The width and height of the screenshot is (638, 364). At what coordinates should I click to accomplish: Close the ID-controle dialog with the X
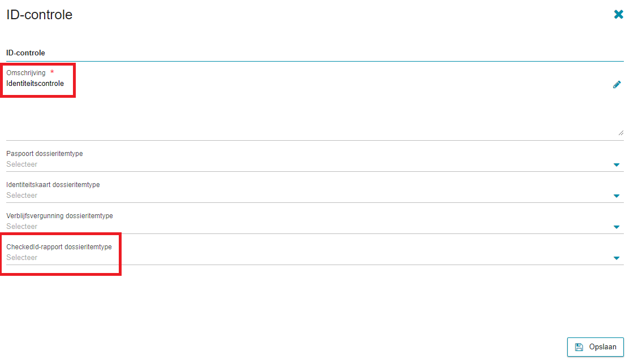618,15
